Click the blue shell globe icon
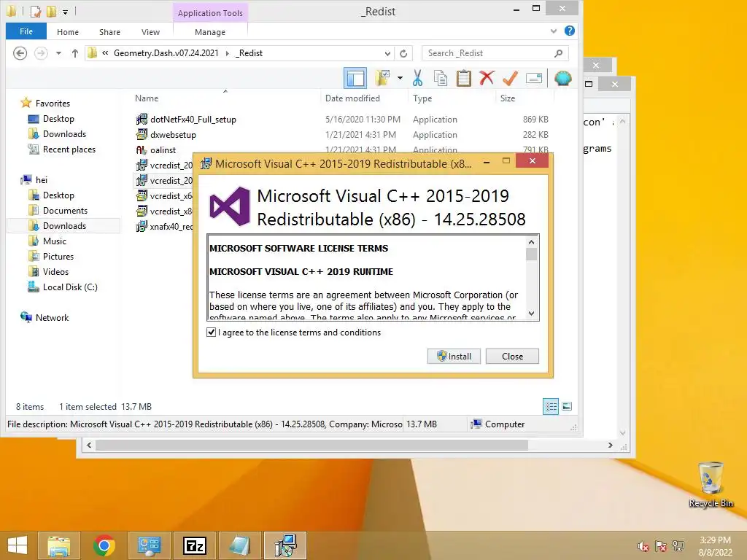The image size is (747, 560). pos(562,78)
